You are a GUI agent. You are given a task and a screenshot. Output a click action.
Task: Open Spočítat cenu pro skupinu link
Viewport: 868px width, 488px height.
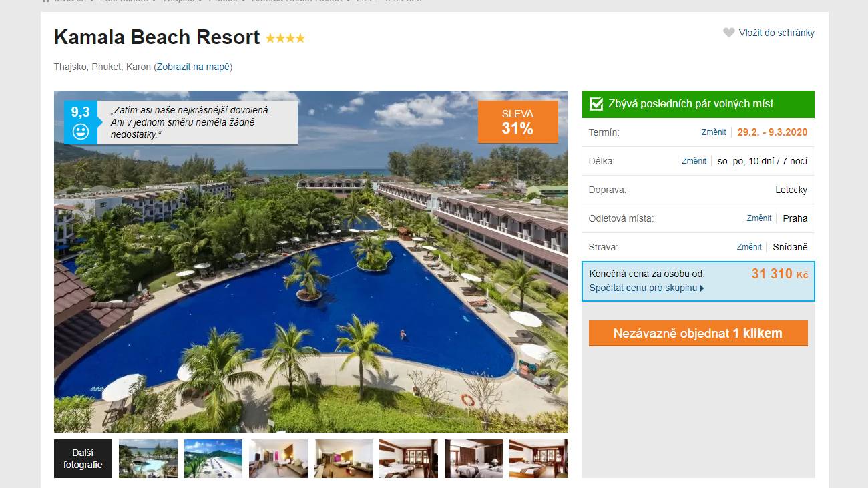[x=643, y=288]
